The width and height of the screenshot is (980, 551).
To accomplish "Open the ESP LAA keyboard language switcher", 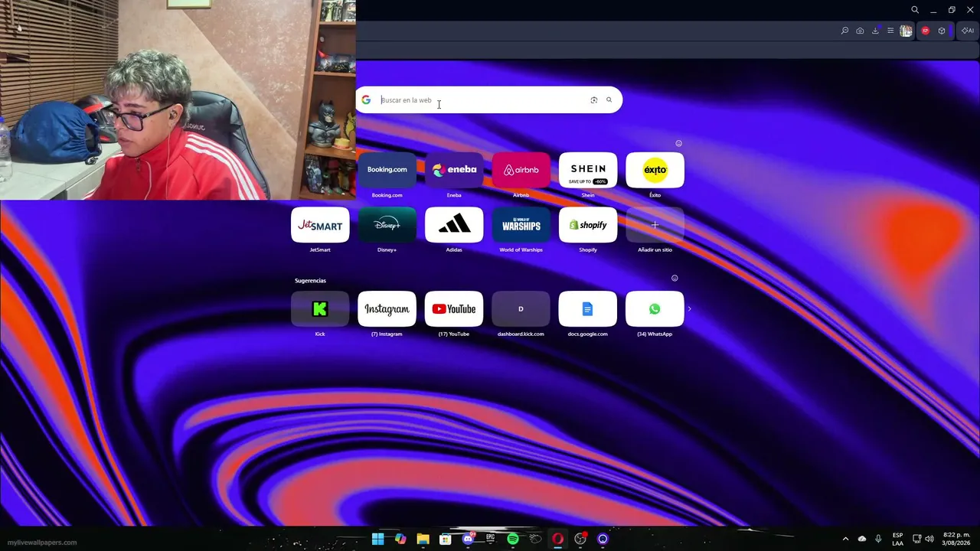I will point(897,539).
